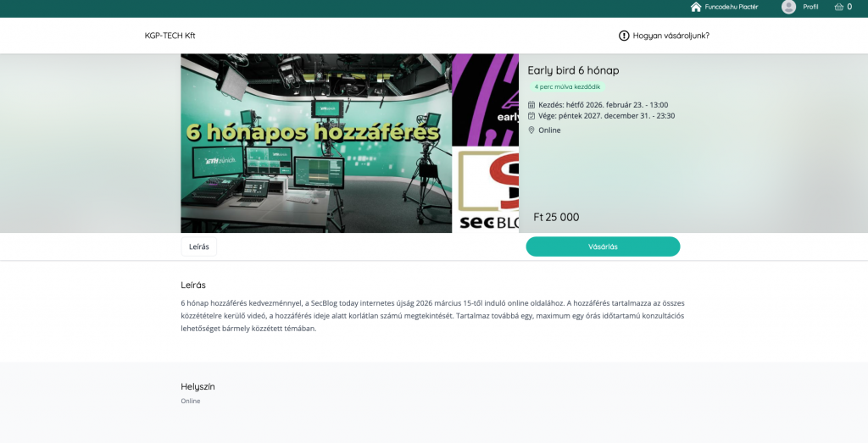Click the exclamation info icon

pyautogui.click(x=624, y=36)
